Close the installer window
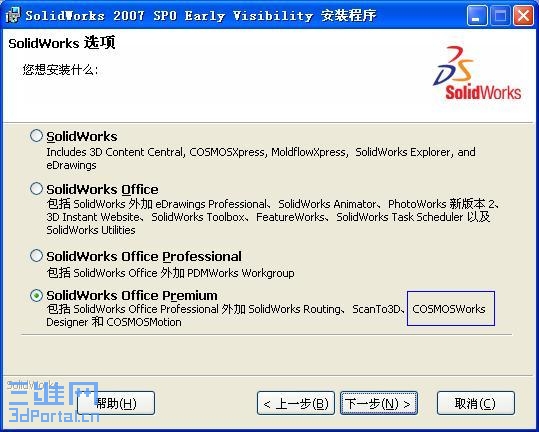The height and width of the screenshot is (432, 539). coord(523,16)
